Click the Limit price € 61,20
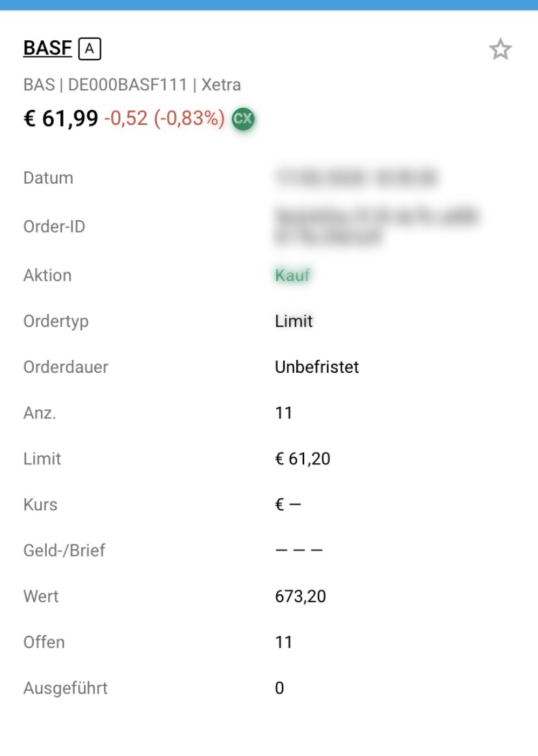This screenshot has width=538, height=756. [x=302, y=459]
